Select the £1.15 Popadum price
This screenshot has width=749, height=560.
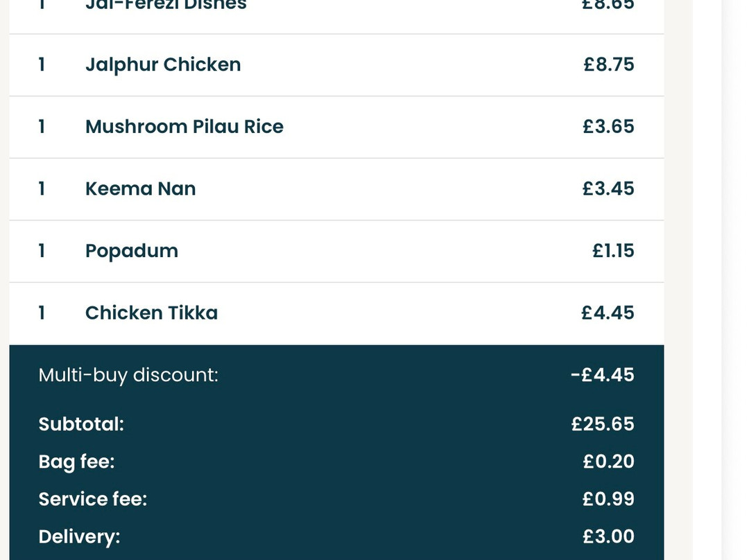613,251
